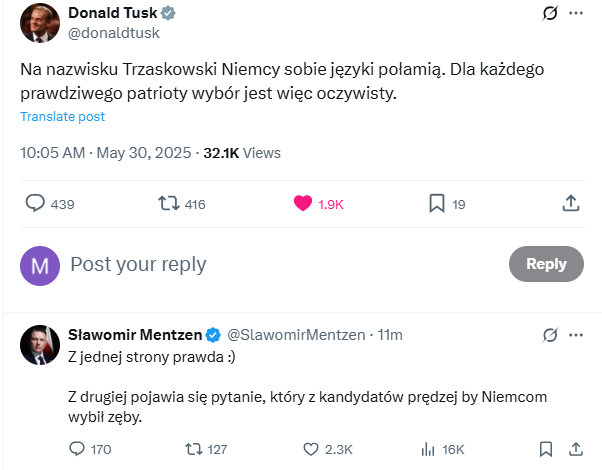602x470 pixels.
Task: Open replies on Donald Tusk's post
Action: coord(35,203)
